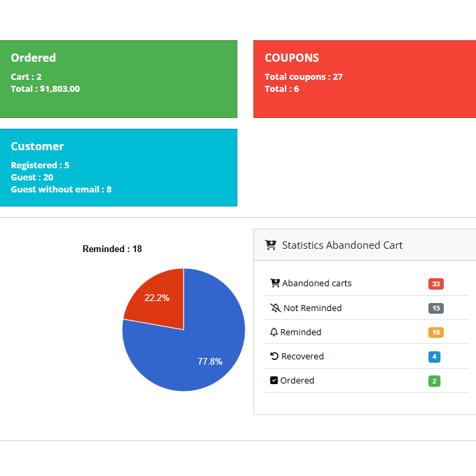Click the orange 18 Reminded badge
The height and width of the screenshot is (476, 476).
coord(436,333)
